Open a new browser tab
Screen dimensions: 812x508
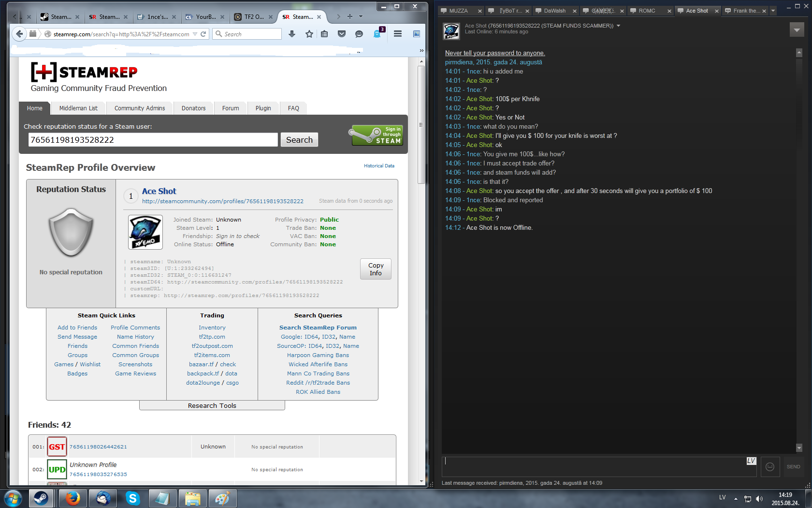coord(350,16)
